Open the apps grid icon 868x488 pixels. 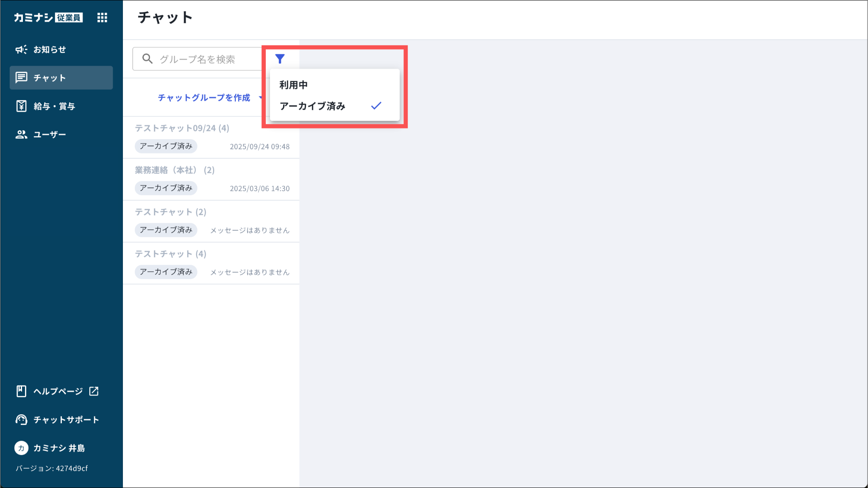click(x=102, y=17)
